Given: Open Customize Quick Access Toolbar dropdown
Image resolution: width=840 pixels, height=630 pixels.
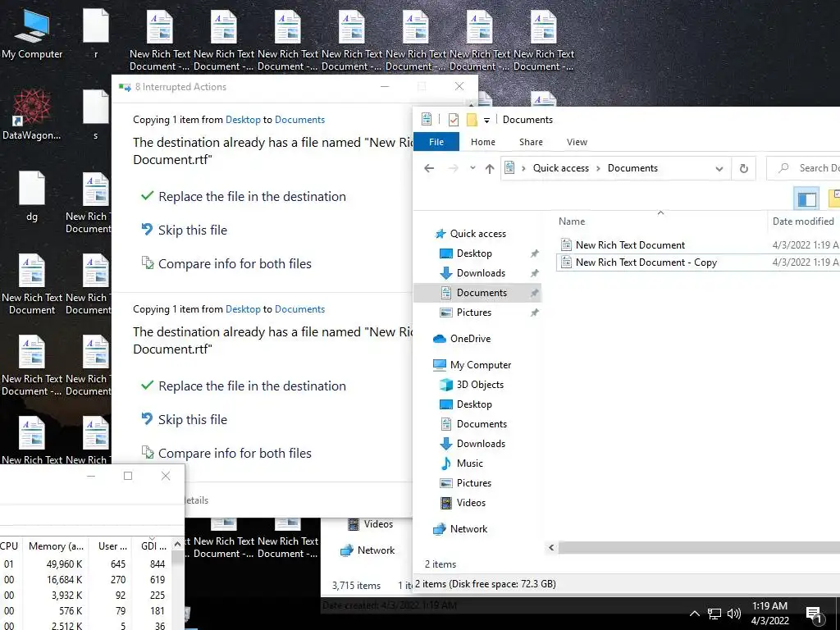Looking at the screenshot, I should pos(486,120).
